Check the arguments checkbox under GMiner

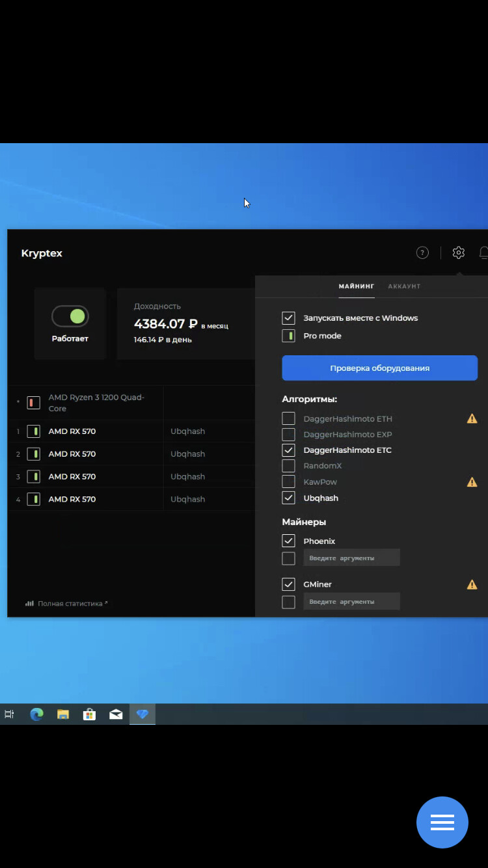click(x=288, y=602)
